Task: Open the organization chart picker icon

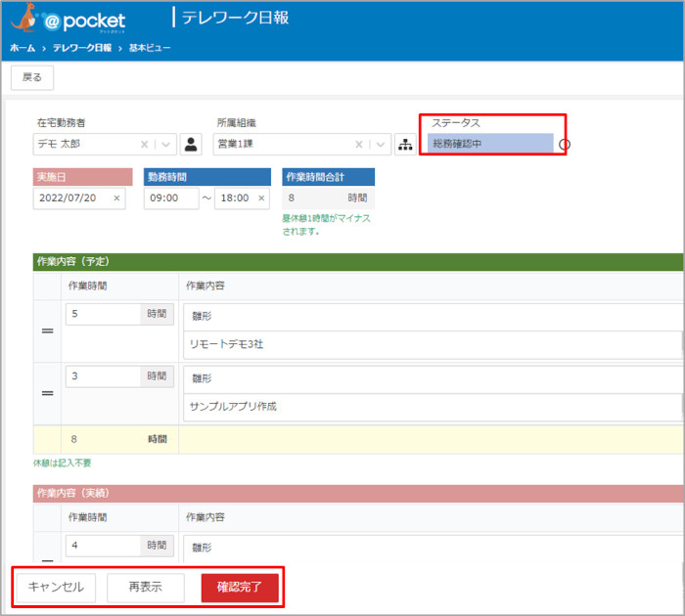Action: coord(405,144)
